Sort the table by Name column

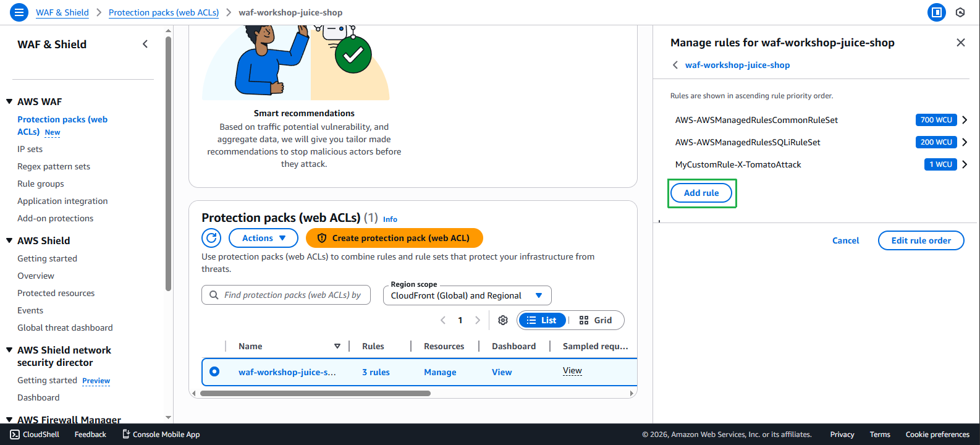[337, 346]
